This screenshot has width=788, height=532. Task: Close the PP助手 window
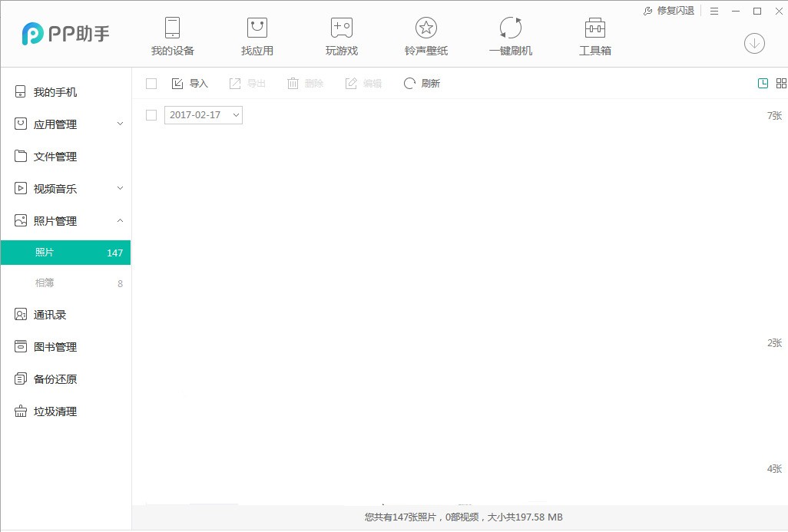click(779, 11)
